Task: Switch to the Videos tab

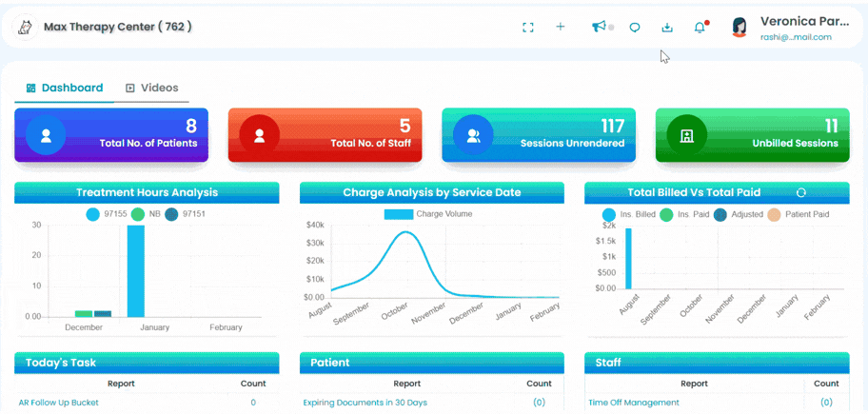Action: (x=152, y=88)
